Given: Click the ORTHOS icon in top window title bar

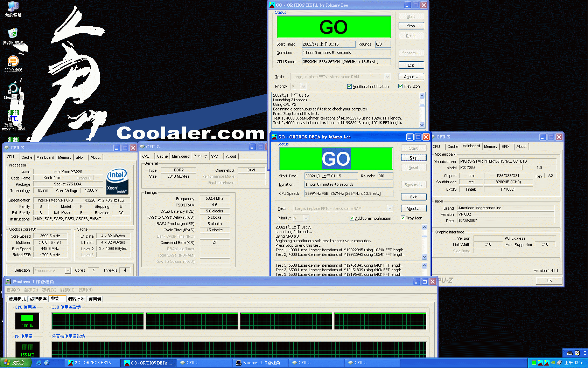Looking at the screenshot, I should (x=272, y=5).
